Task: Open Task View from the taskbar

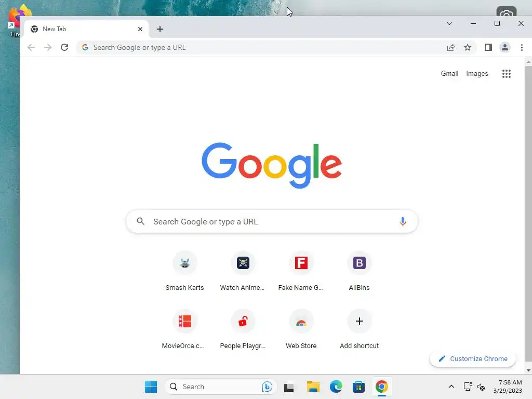Action: tap(289, 387)
